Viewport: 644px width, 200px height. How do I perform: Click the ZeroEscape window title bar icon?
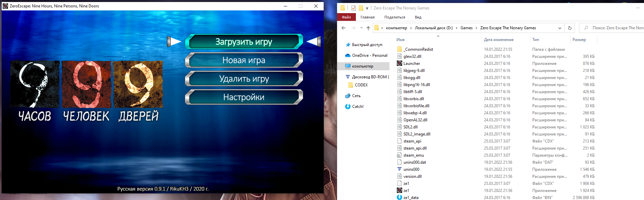coord(5,6)
